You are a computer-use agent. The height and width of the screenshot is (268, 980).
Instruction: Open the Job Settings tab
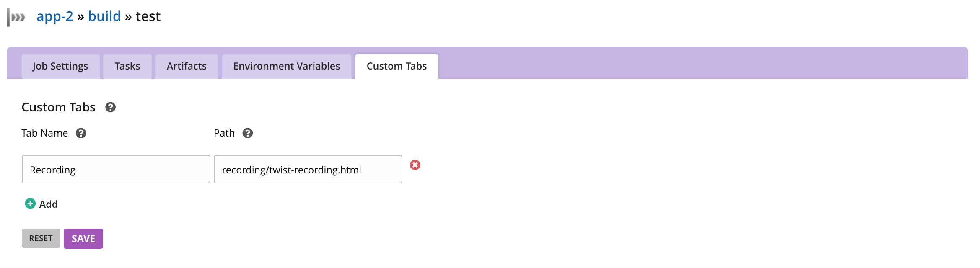pos(60,66)
